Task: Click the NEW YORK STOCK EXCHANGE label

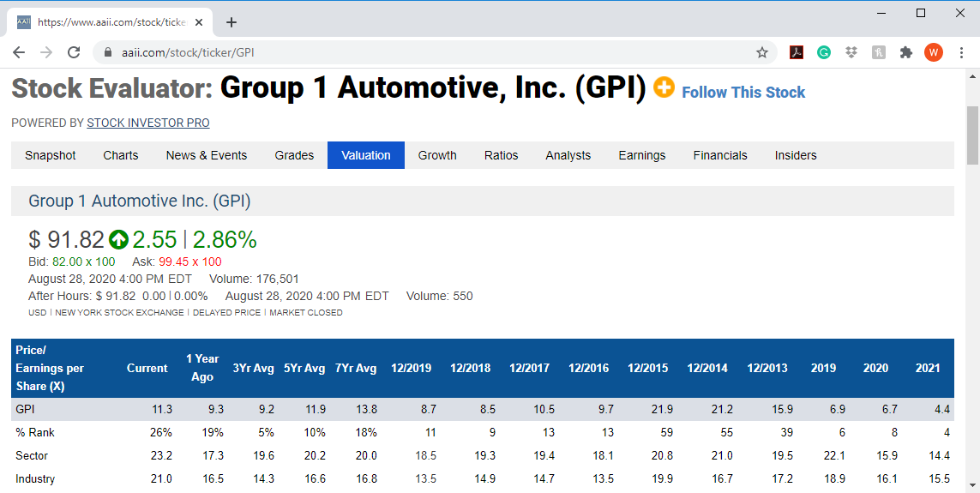Action: (x=119, y=312)
